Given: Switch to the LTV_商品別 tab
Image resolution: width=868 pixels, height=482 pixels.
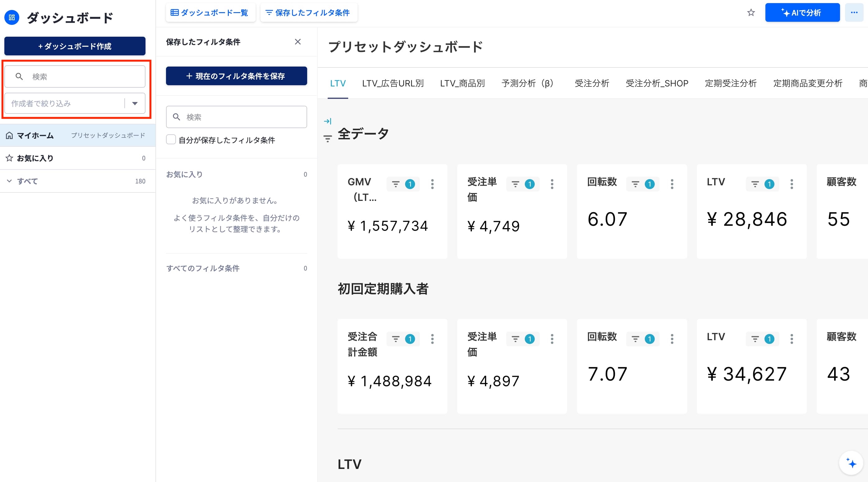Looking at the screenshot, I should coord(462,83).
